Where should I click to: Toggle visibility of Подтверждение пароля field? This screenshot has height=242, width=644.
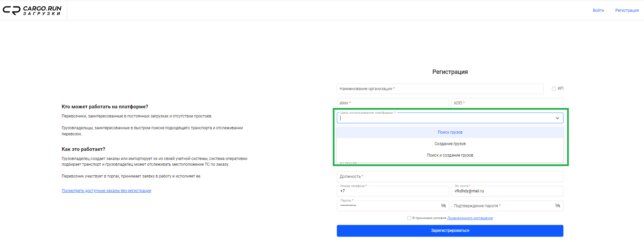pyautogui.click(x=558, y=206)
